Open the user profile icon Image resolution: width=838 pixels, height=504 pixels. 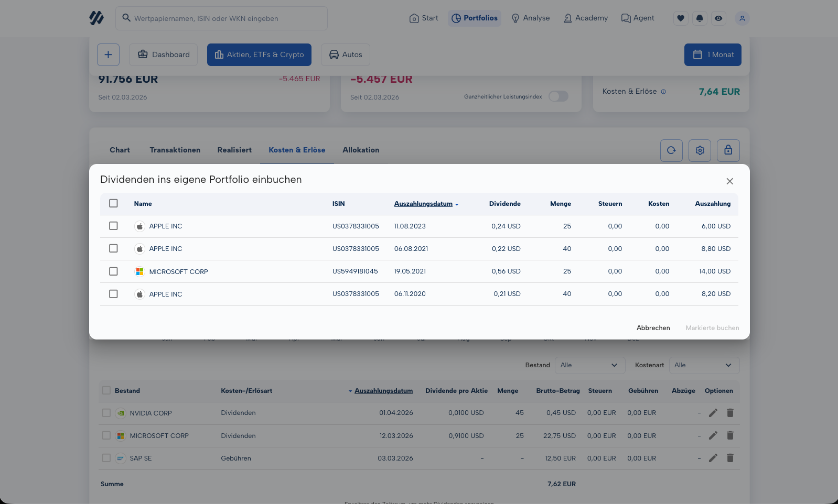[742, 18]
